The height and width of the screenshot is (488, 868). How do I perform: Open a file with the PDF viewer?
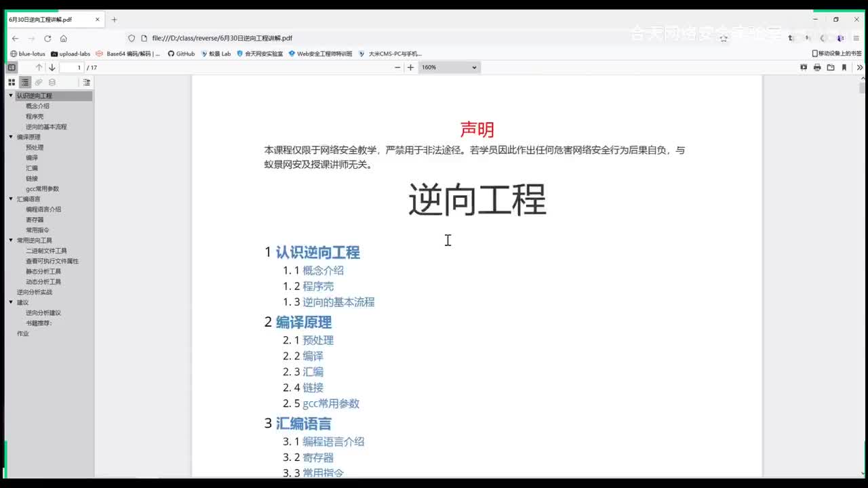831,67
